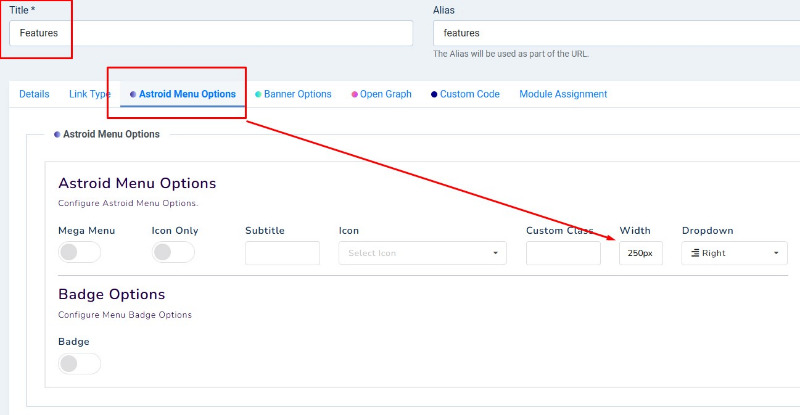Click the Astroid Menu Options fieldset legend

(107, 134)
